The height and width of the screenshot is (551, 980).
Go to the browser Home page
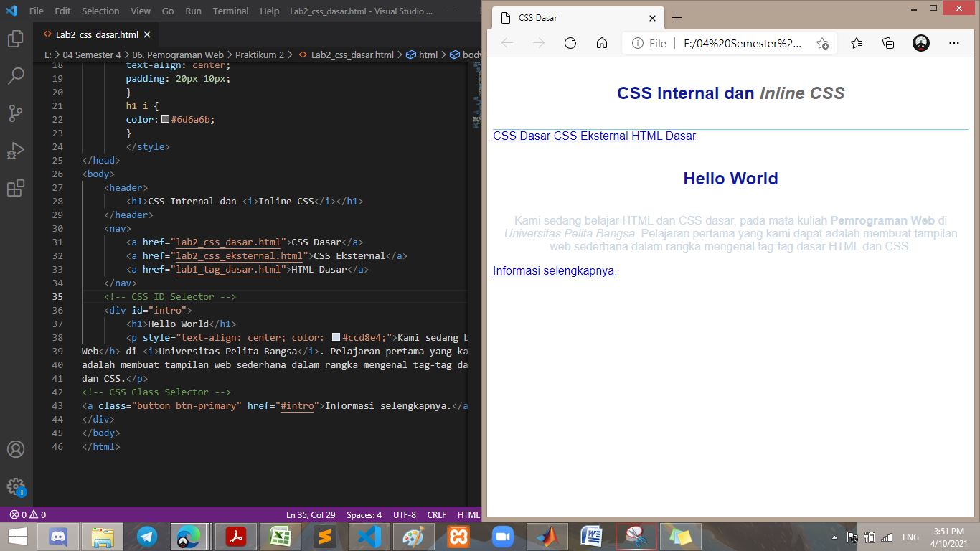(602, 43)
